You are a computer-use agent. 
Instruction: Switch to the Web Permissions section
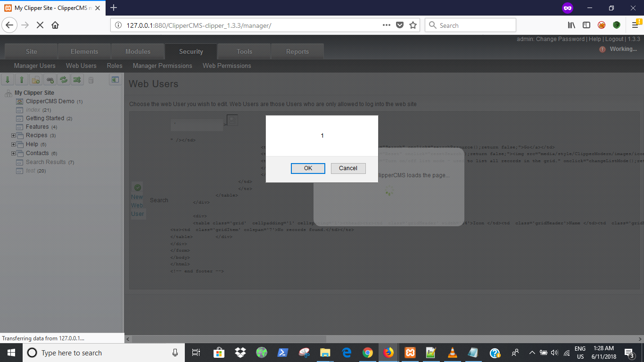coord(227,66)
